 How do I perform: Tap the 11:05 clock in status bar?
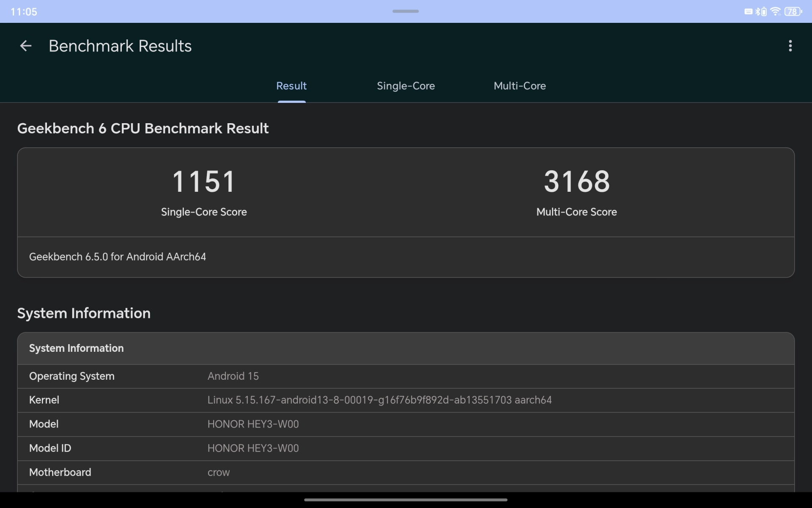(24, 12)
